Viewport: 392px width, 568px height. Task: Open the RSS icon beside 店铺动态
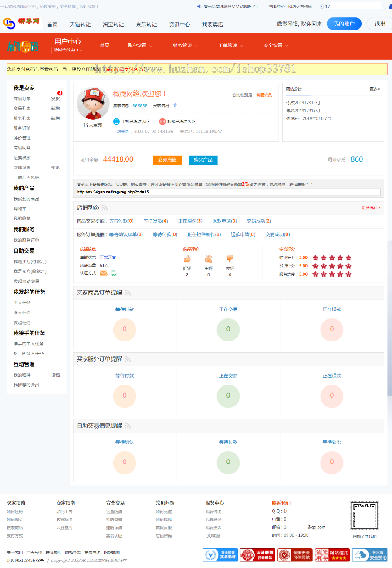point(105,208)
